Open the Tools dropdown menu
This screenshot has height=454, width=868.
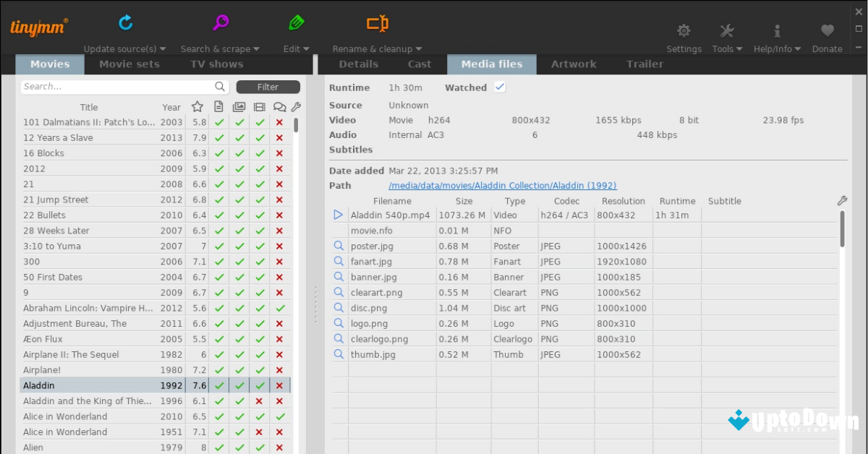pos(726,30)
